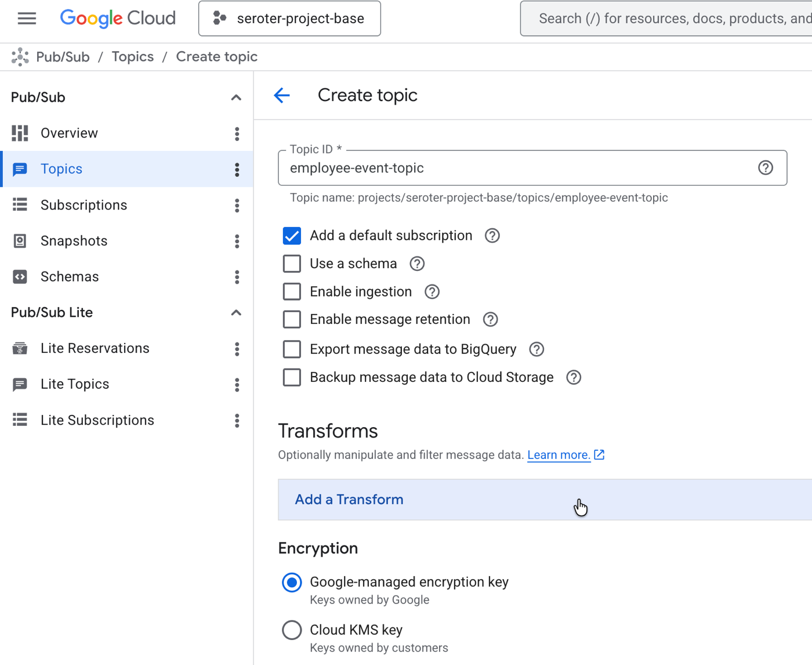Select the Cloud KMS key radio button
Viewport: 812px width, 665px height.
[x=292, y=630]
